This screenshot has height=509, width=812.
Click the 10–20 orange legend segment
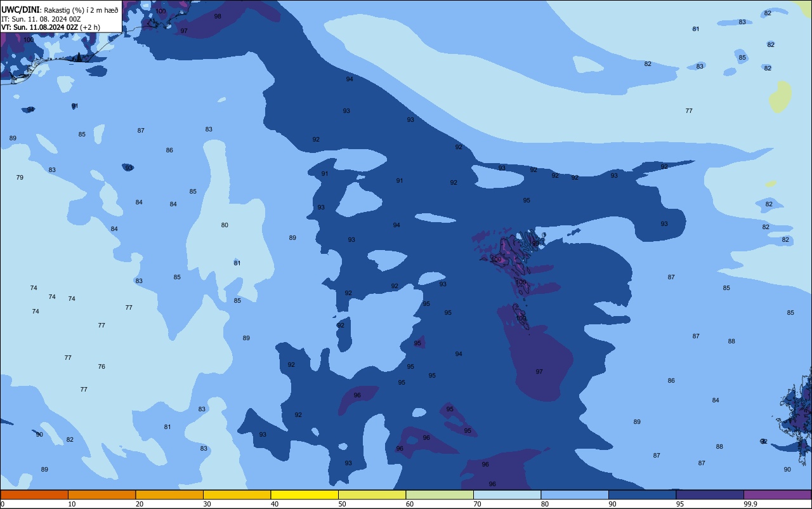click(x=101, y=494)
